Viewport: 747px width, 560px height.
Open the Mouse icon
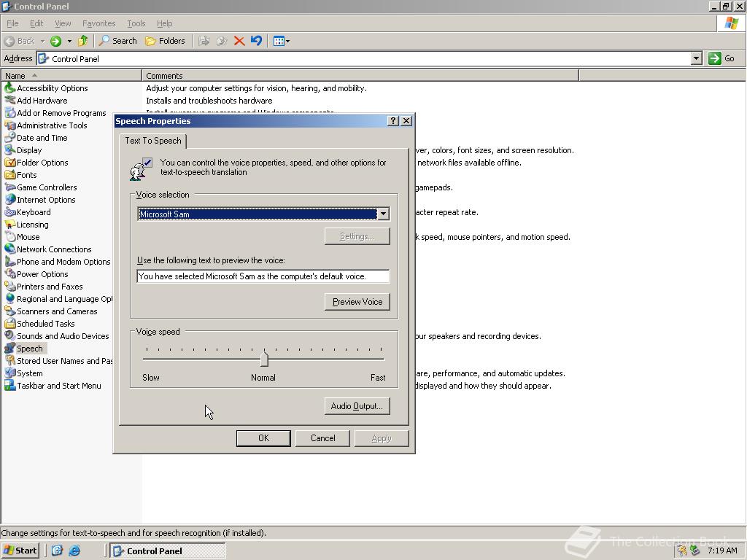tap(10, 237)
